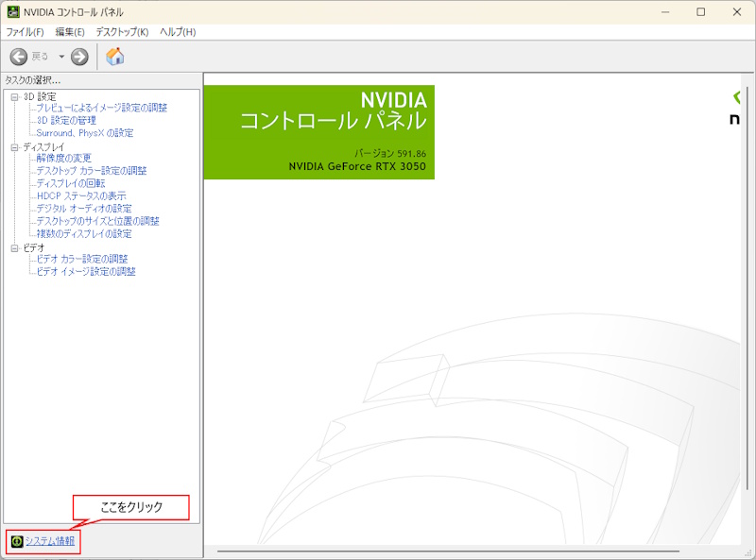This screenshot has width=756, height=560.
Task: Open HDCP ステータスの表示
Action: (80, 196)
